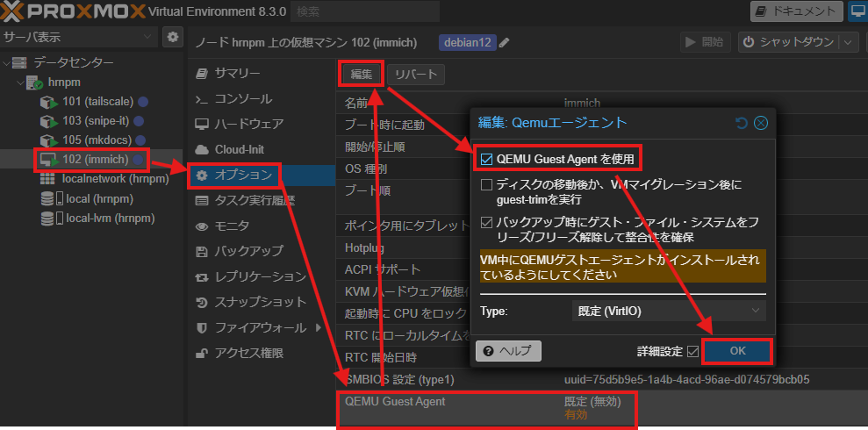Click the blue tag dot next to 105 (mkdocs)
This screenshot has width=868, height=430.
[x=140, y=140]
